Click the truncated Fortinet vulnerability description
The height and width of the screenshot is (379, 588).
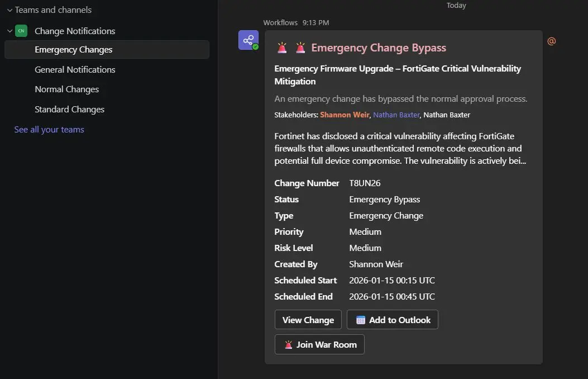400,149
